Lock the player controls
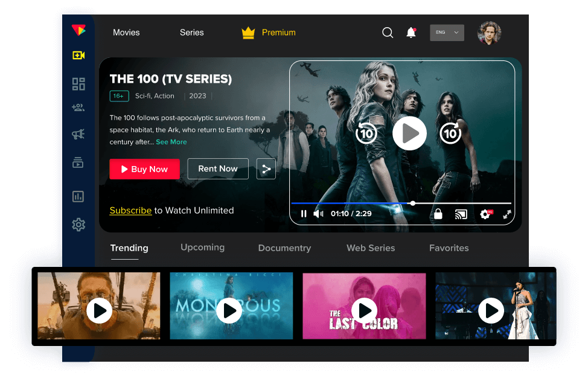This screenshot has height=378, width=588. (x=438, y=214)
